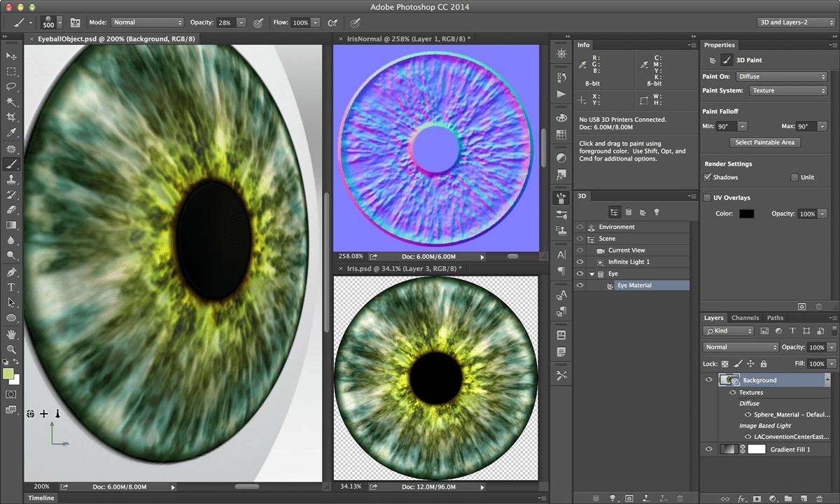Collapse the Eye group in the 3D panel
Screen dimensions: 840x504
tap(591, 273)
